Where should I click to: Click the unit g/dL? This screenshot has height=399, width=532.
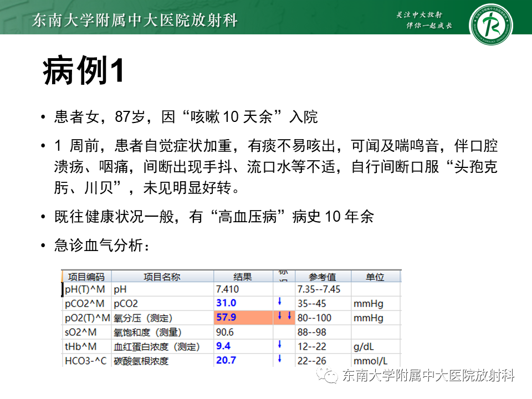(x=364, y=347)
